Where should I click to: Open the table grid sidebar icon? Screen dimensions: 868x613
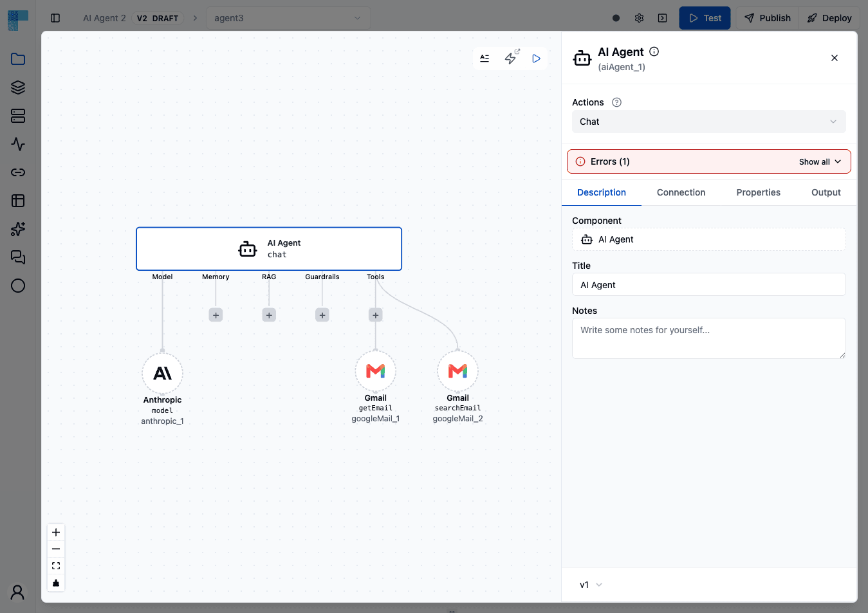pyautogui.click(x=18, y=201)
